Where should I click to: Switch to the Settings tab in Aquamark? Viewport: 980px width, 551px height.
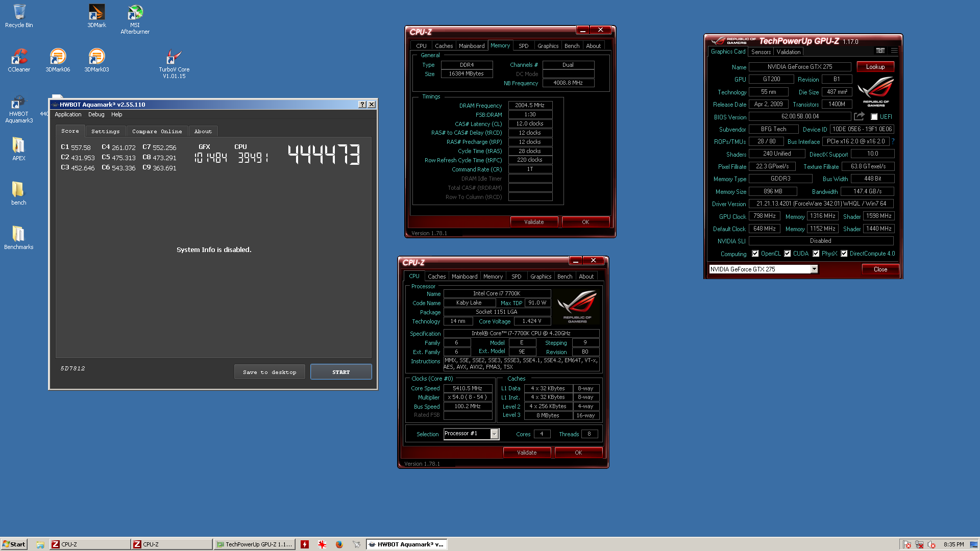(105, 131)
